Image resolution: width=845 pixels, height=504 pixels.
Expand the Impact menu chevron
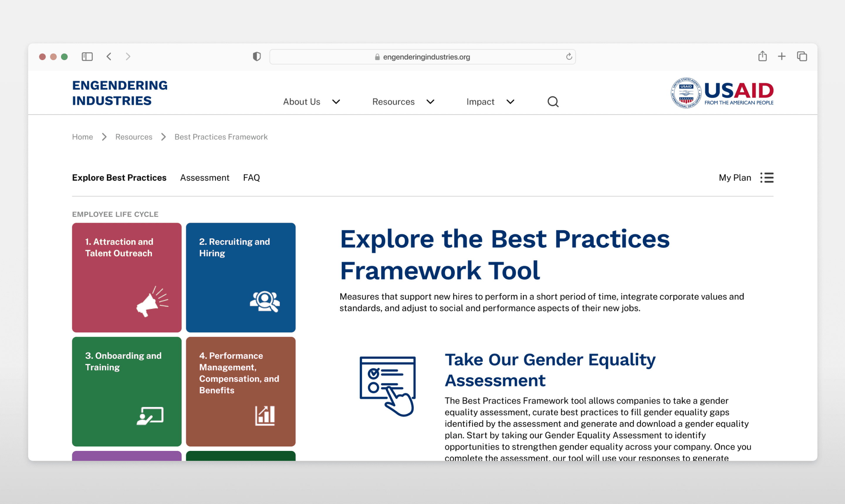tap(510, 102)
